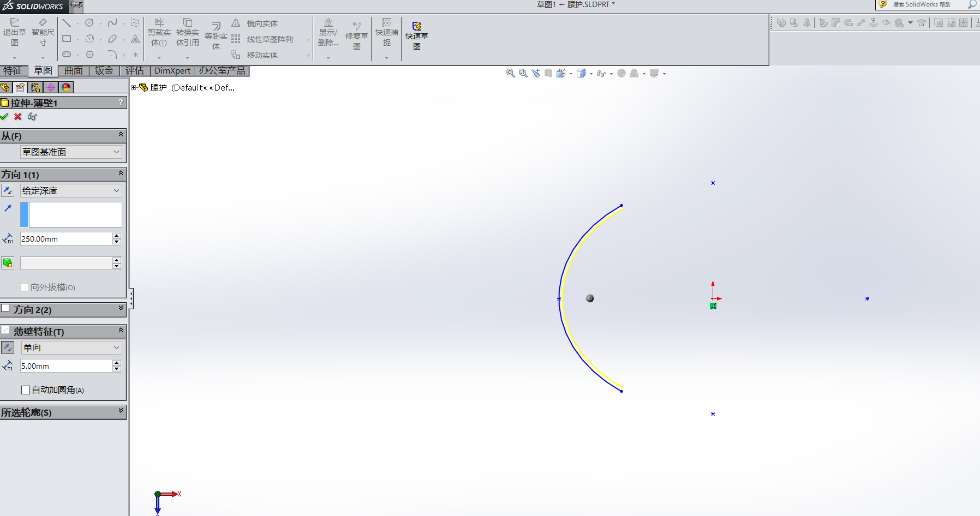Collapse the From (从) section
Screen dimensions: 980x516
pyautogui.click(x=121, y=135)
